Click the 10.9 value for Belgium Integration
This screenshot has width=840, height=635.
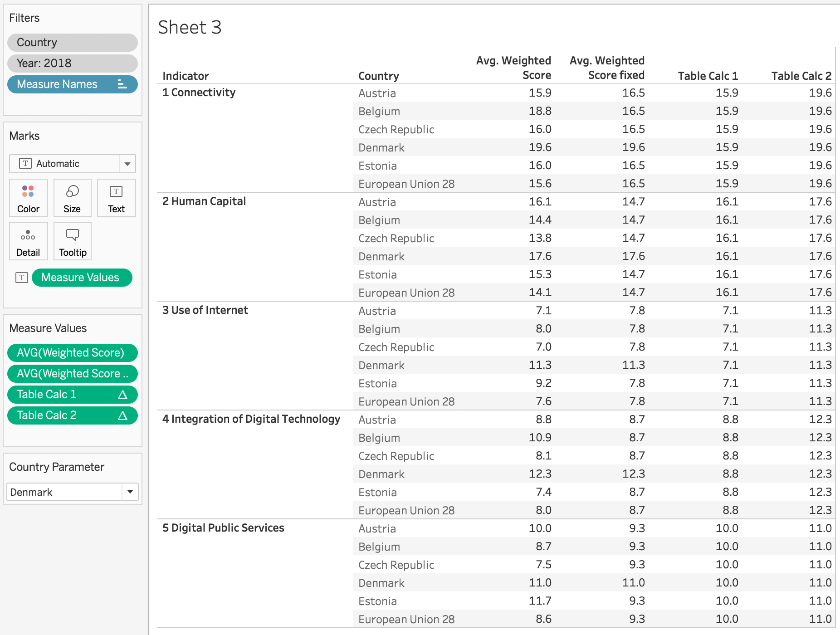540,438
